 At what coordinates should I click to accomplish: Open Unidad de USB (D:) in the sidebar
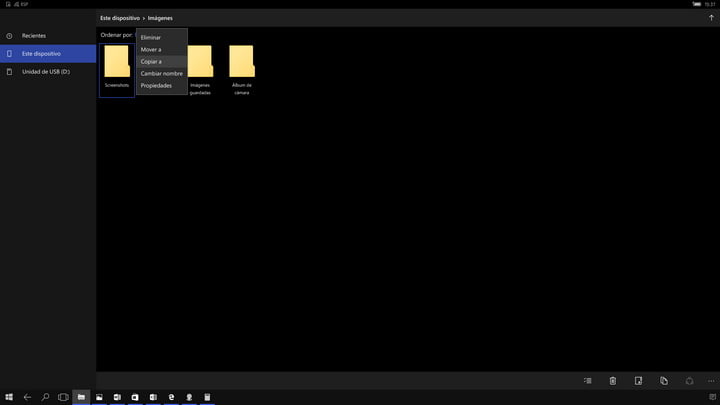(45, 72)
